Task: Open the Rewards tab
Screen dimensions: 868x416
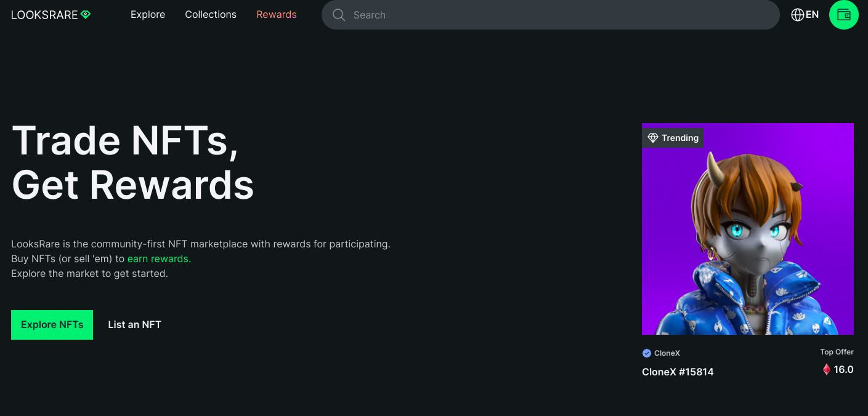Action: point(277,15)
